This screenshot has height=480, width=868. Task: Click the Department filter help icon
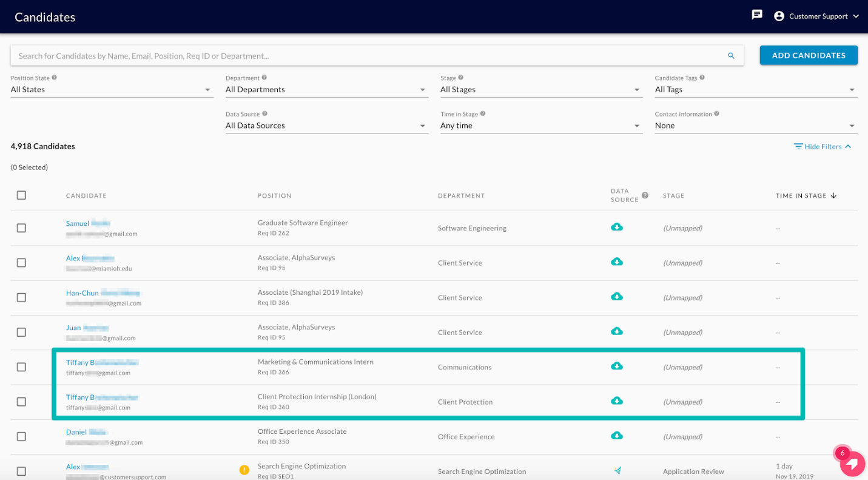click(x=264, y=78)
